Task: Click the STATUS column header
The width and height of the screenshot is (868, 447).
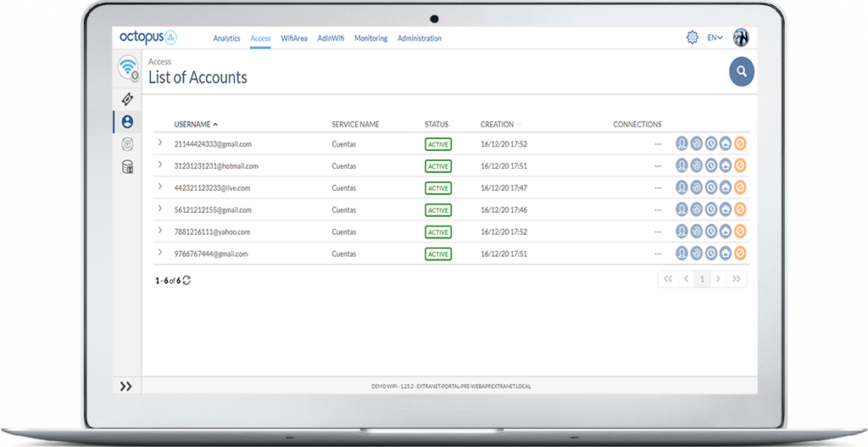Action: [x=437, y=125]
